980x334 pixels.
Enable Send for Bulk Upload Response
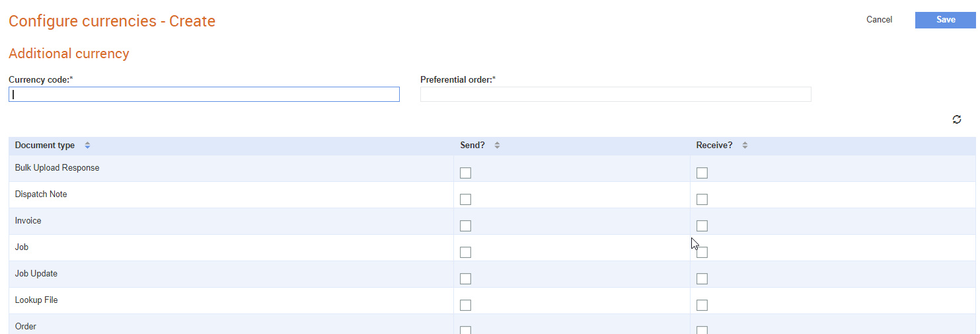(465, 173)
